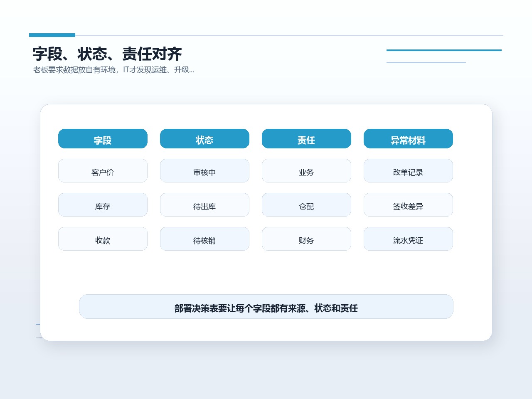Select the 收款 cell
The image size is (532, 399).
tap(103, 239)
